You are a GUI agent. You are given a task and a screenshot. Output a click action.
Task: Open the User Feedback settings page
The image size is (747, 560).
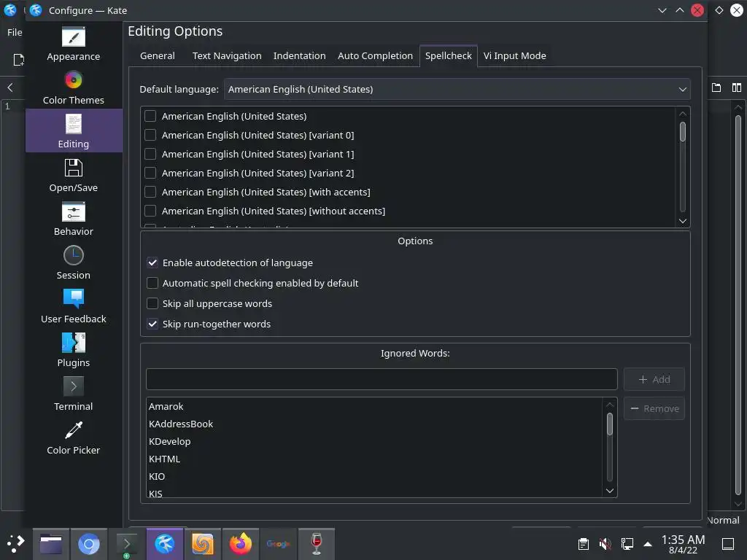pos(74,307)
